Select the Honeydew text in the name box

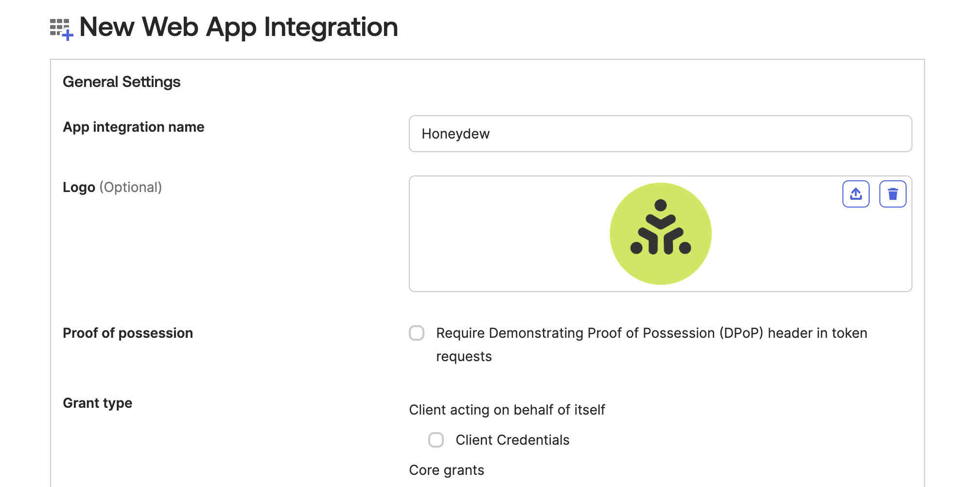456,134
